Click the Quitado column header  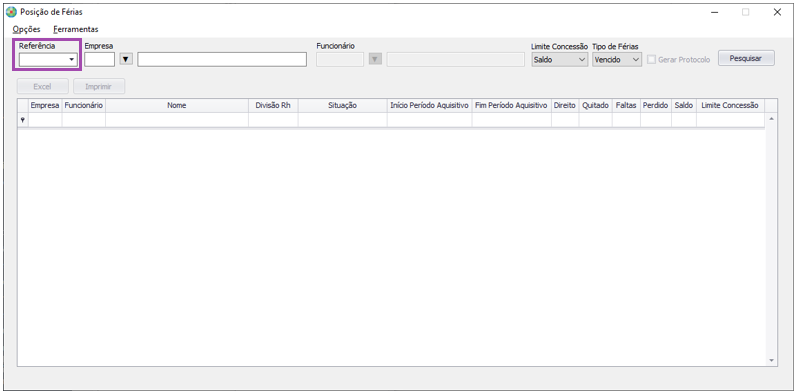(595, 106)
